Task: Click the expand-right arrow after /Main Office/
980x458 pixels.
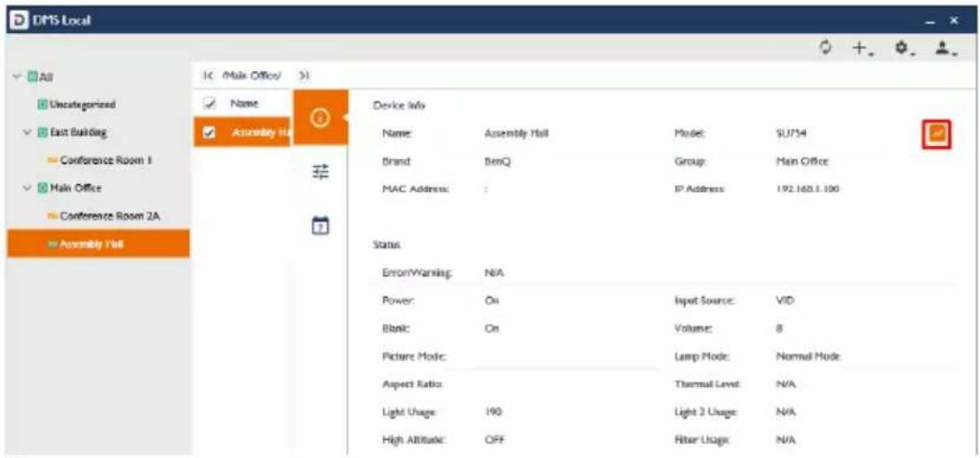Action: pos(305,76)
